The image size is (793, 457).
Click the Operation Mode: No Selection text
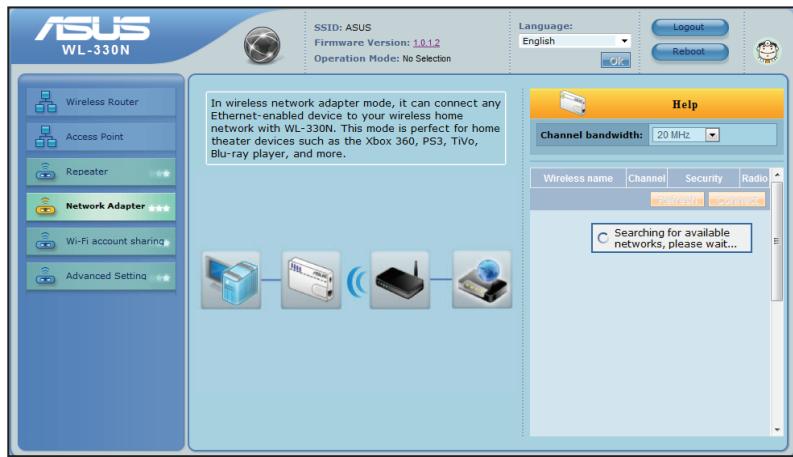click(382, 59)
